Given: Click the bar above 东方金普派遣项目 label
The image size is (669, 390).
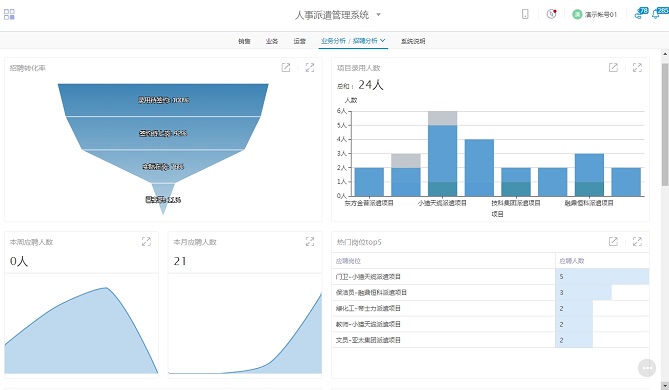Looking at the screenshot, I should pyautogui.click(x=369, y=182).
